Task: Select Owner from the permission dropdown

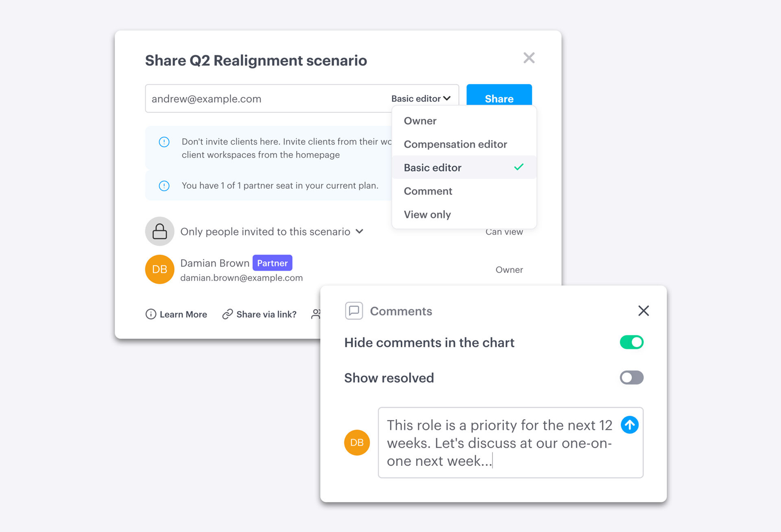Action: [x=421, y=120]
